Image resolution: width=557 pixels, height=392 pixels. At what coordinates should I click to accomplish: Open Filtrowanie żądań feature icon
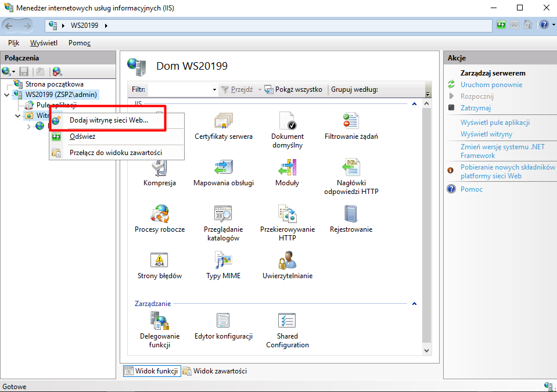click(x=351, y=121)
